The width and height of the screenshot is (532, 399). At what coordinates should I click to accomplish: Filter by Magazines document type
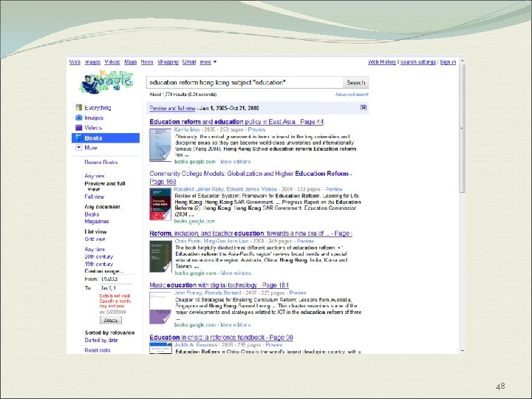tap(97, 221)
